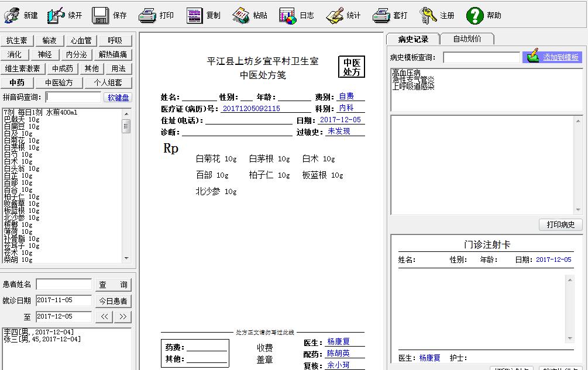Image resolution: width=588 pixels, height=370 pixels.
Task: Select the 7剂 每日1剂 水煎400ml entry
Action: 40,112
